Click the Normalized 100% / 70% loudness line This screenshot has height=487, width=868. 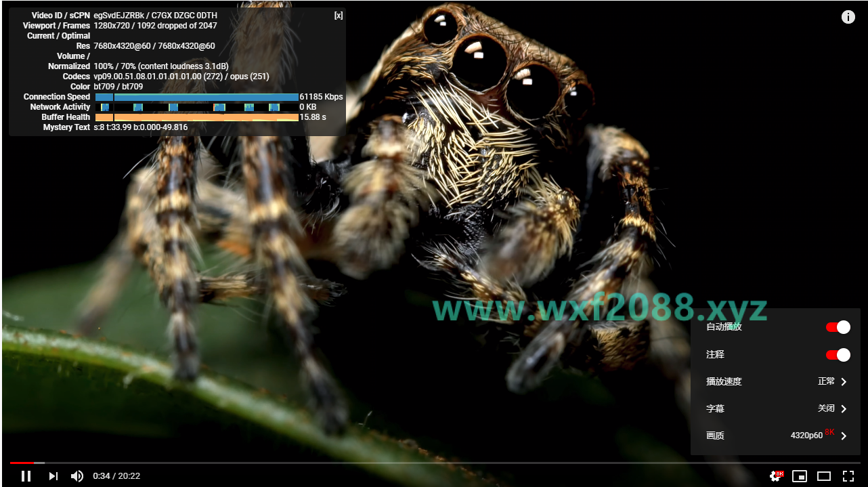click(161, 66)
